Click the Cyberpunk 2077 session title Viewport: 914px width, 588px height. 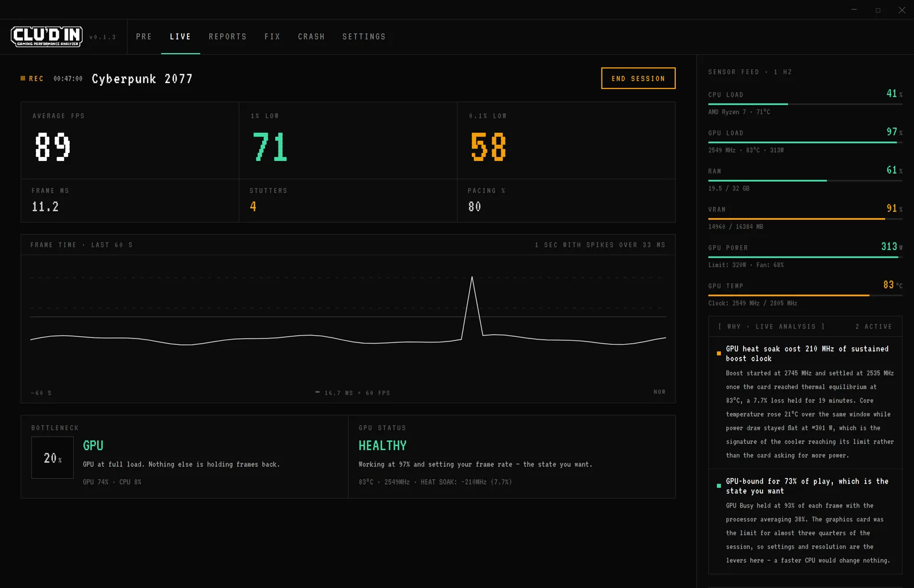(142, 79)
